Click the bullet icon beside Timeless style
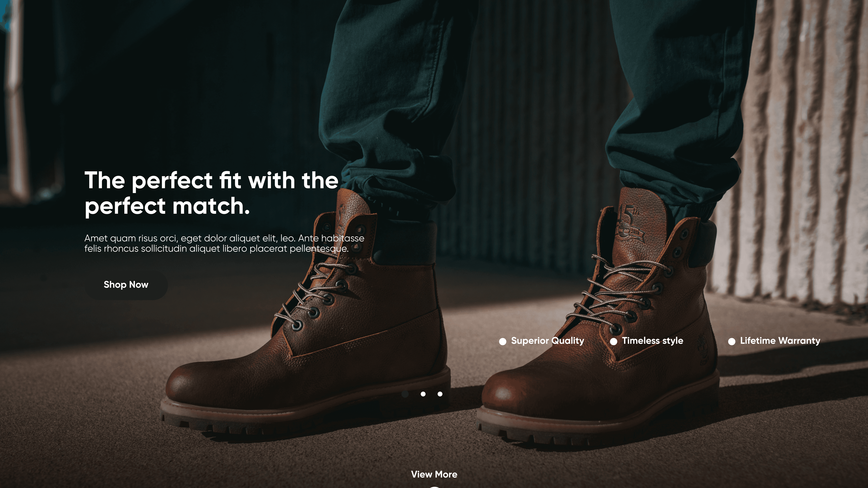The height and width of the screenshot is (488, 868). (x=614, y=341)
